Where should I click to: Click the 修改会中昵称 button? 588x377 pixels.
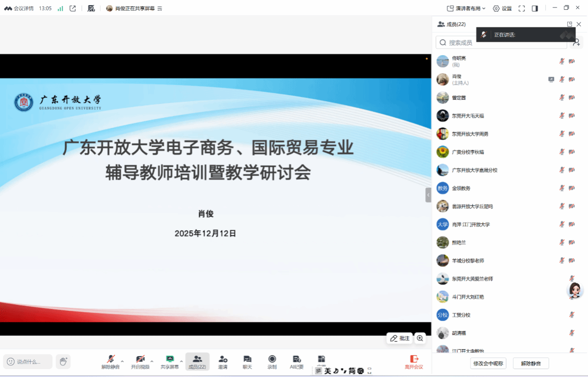[x=488, y=363]
